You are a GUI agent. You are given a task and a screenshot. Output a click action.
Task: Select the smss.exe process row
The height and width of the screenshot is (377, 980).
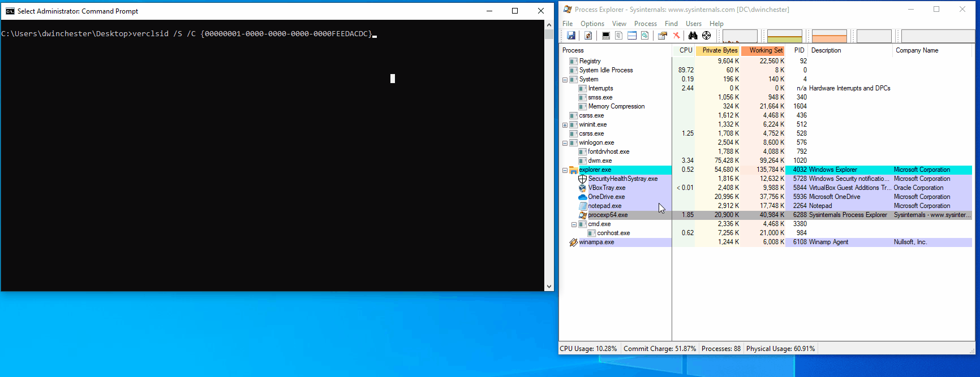pos(765,97)
